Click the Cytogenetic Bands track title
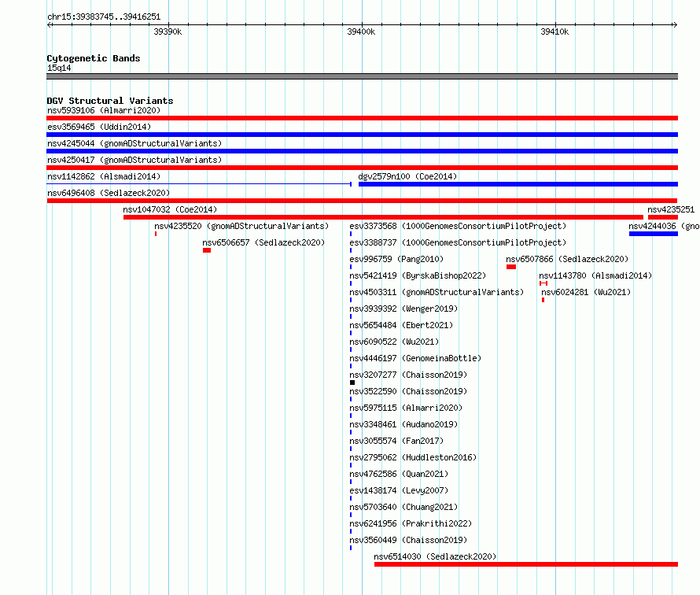 coord(94,58)
